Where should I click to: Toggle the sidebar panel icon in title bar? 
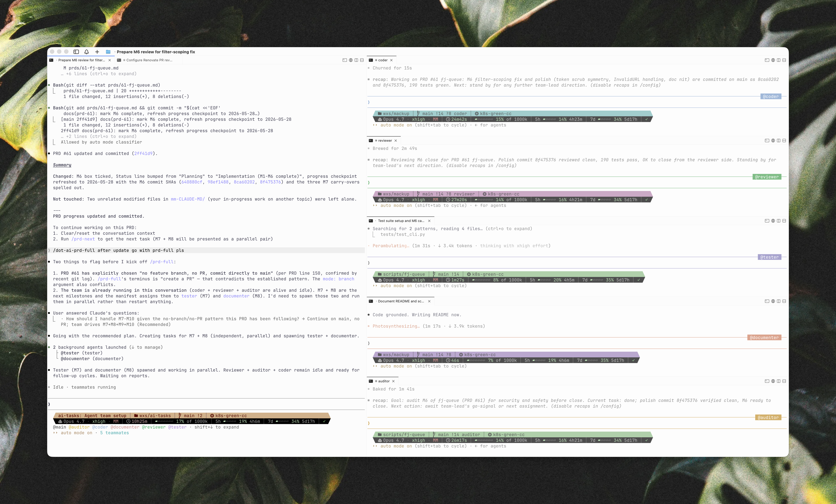(x=76, y=52)
